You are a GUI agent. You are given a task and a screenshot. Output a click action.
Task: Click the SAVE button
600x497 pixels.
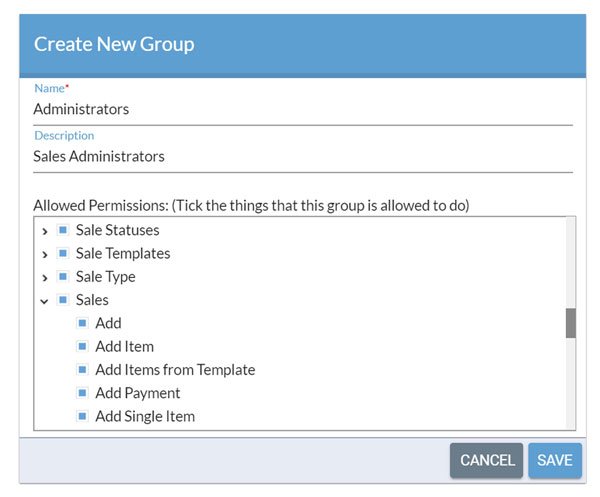(x=555, y=460)
